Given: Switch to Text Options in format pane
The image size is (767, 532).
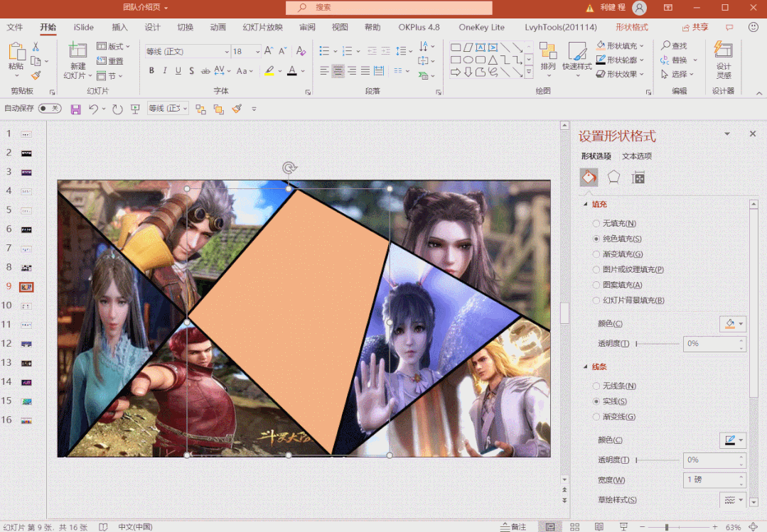Looking at the screenshot, I should click(x=637, y=156).
